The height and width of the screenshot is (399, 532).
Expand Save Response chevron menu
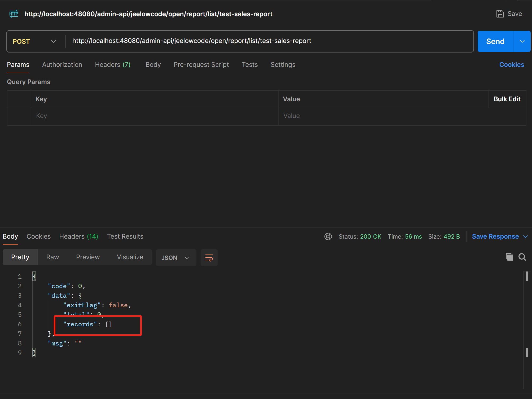[x=525, y=236]
